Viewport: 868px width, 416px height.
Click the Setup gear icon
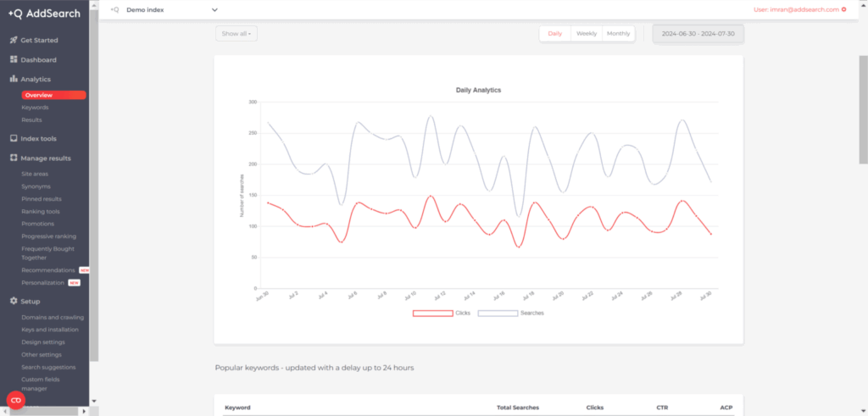pos(14,301)
